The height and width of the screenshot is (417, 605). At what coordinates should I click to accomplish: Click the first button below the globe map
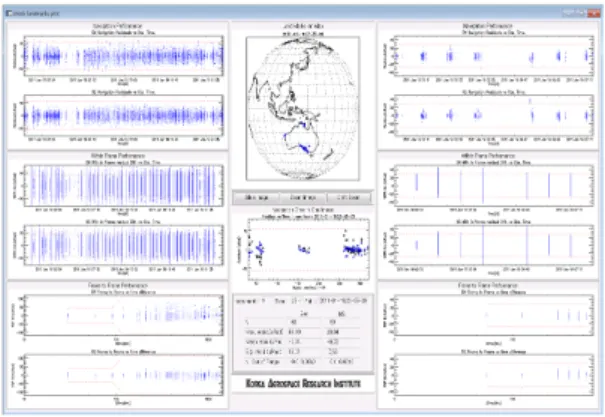[256, 198]
